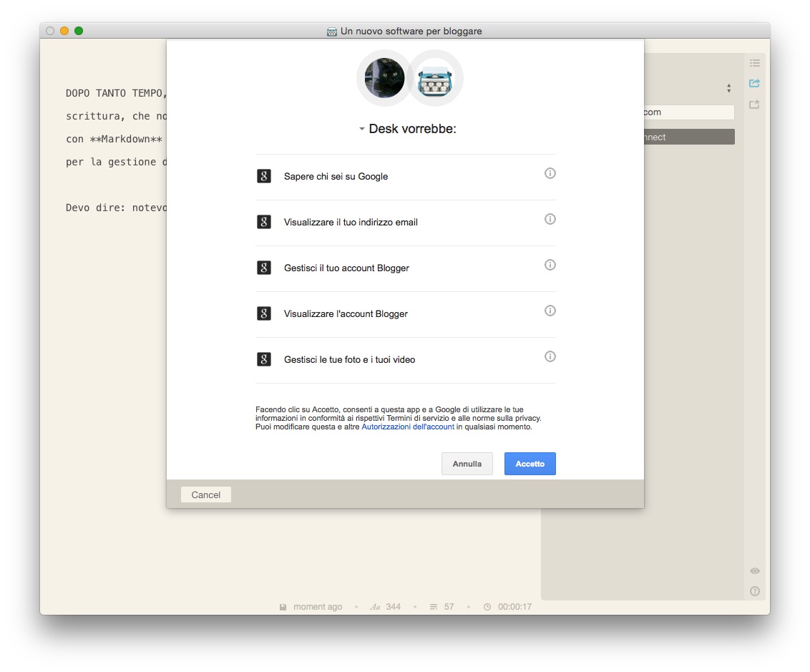Click the 'moment ago' save status text

click(x=318, y=607)
